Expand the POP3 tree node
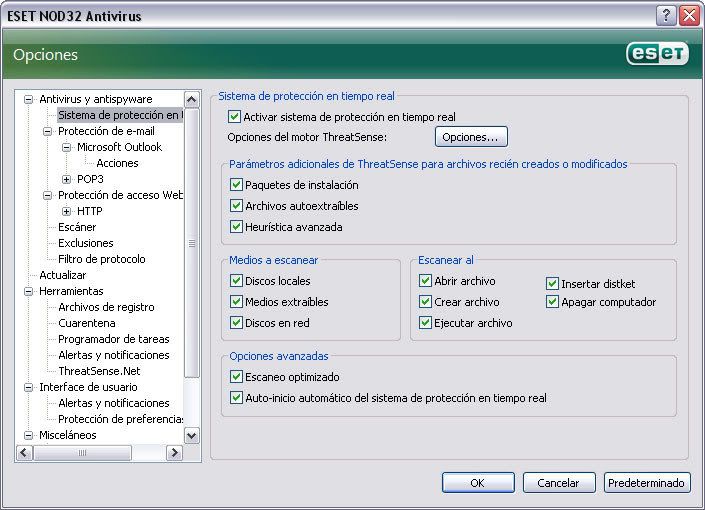The height and width of the screenshot is (510, 705). click(67, 179)
